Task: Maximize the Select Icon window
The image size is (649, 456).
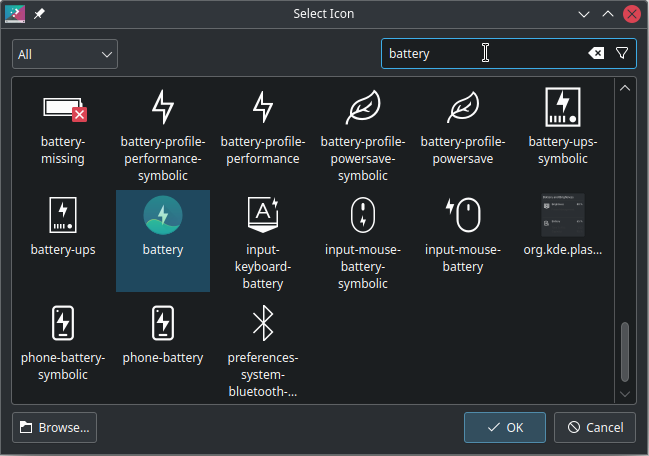Action: coord(608,14)
